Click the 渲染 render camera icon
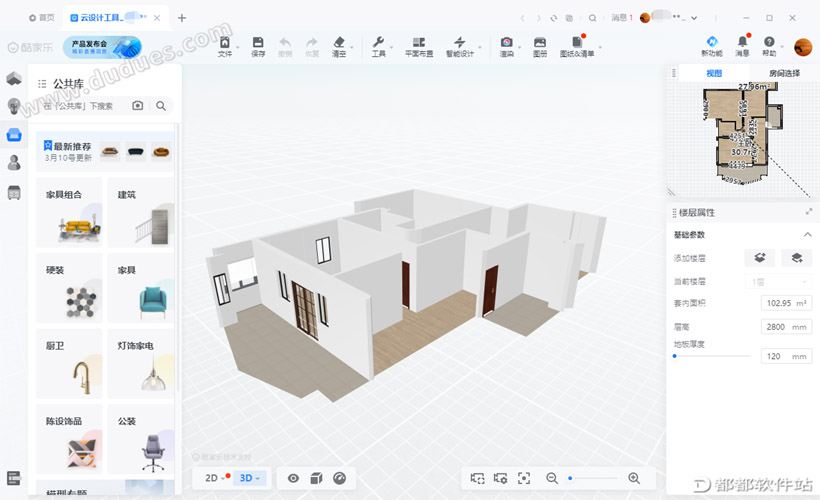Screen dimensions: 820x500 506,42
